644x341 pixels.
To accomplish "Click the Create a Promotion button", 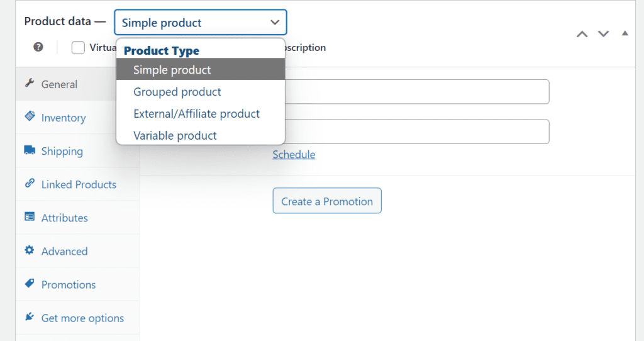I will click(327, 201).
